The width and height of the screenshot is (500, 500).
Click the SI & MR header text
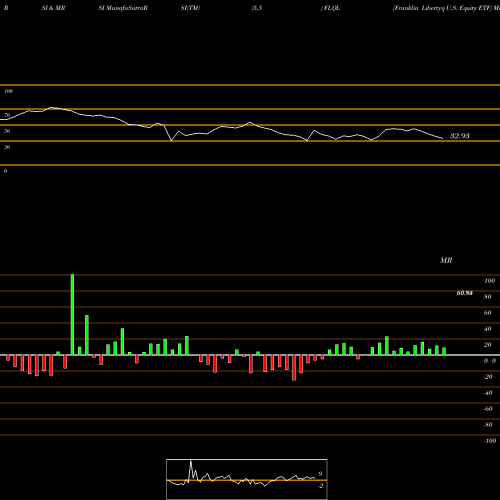click(x=53, y=8)
